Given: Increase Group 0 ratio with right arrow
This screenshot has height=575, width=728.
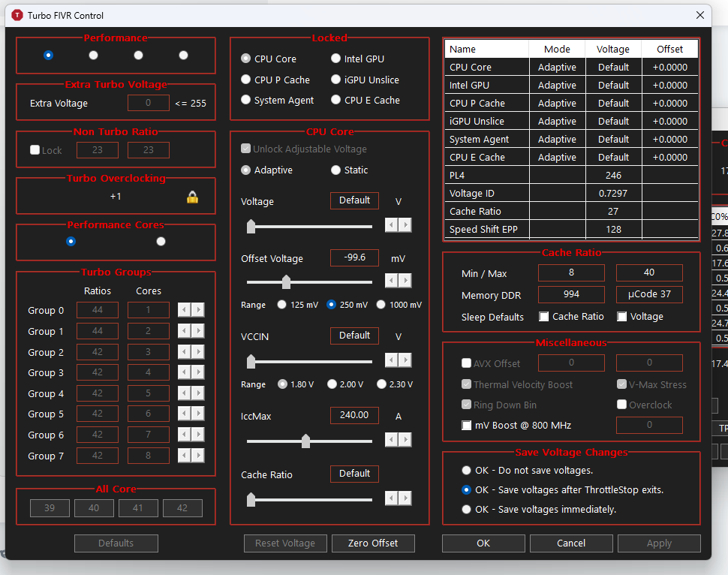Looking at the screenshot, I should 198,310.
